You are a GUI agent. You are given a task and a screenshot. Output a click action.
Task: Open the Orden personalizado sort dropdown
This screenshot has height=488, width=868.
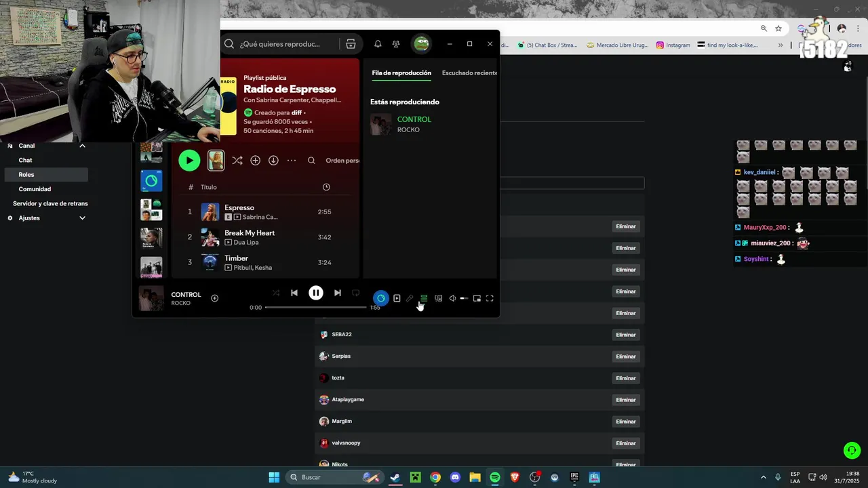click(342, 161)
